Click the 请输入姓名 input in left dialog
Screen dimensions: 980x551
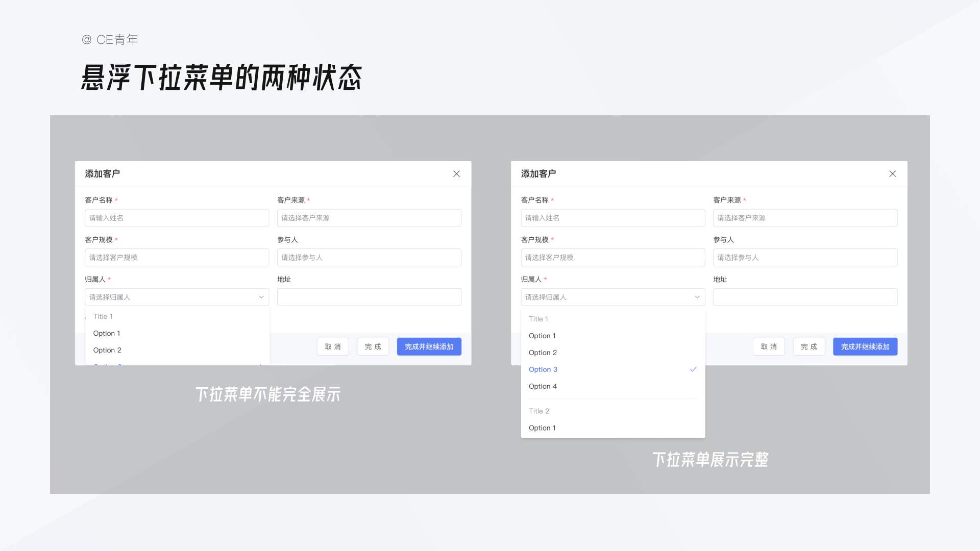click(177, 218)
